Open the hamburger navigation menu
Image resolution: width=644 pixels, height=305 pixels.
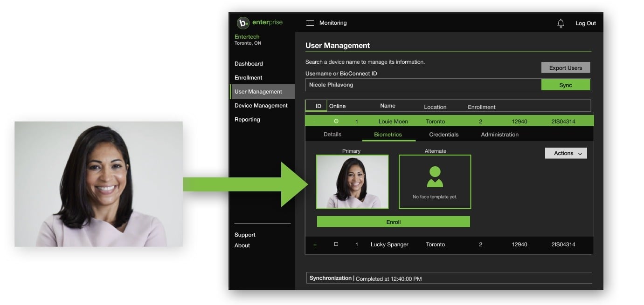310,22
